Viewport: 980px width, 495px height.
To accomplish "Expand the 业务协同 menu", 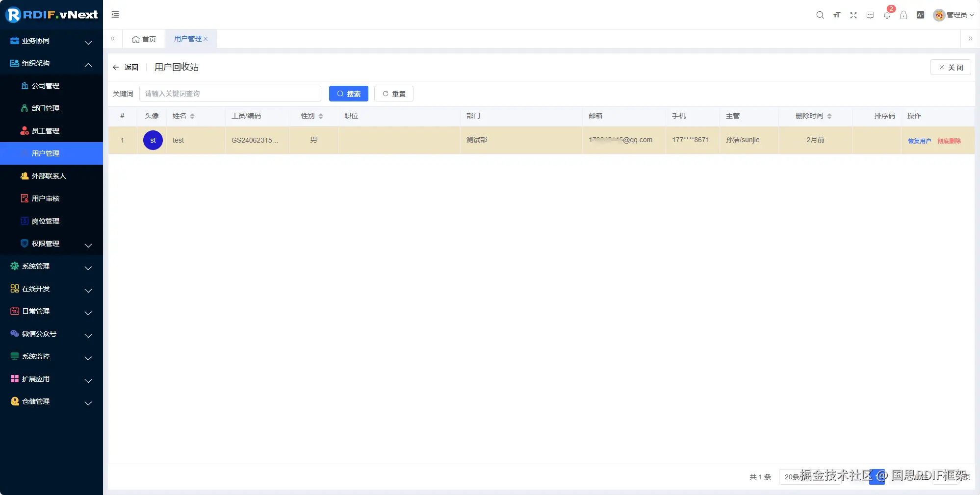I will pos(52,41).
